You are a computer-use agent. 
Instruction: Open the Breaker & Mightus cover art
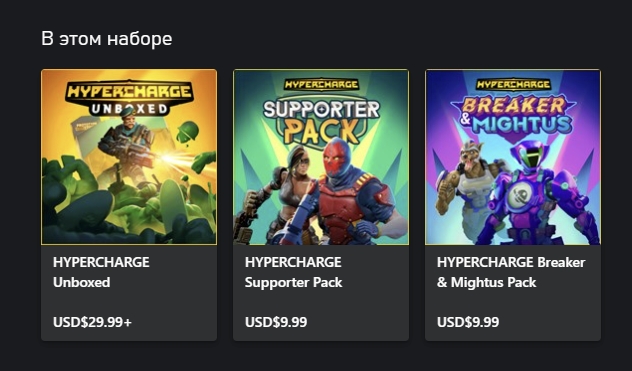tap(513, 157)
